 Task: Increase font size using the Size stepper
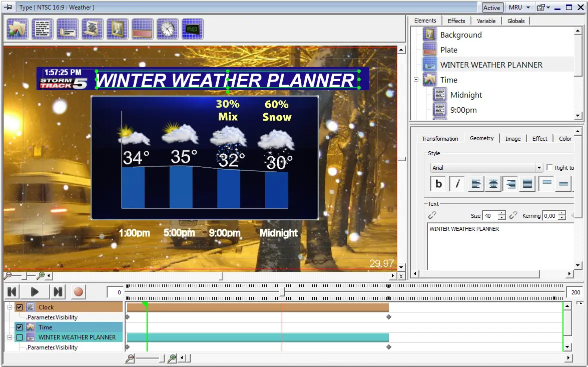click(502, 213)
